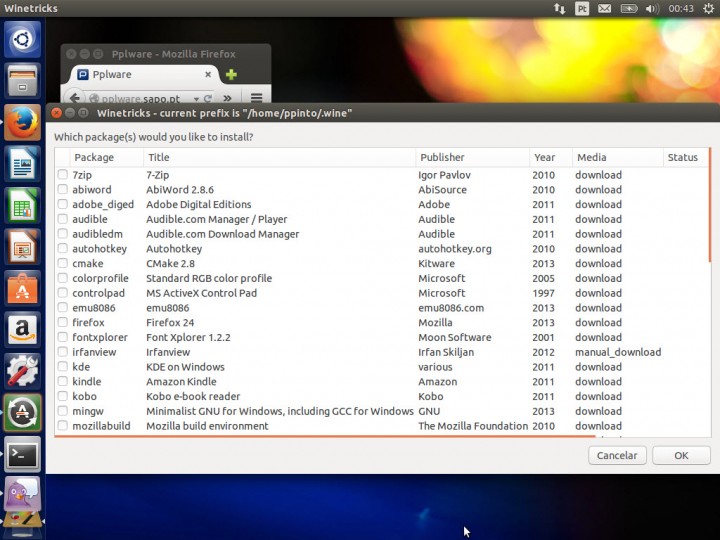The width and height of the screenshot is (720, 540).
Task: Open the Software Updater launcher icon
Action: point(22,412)
